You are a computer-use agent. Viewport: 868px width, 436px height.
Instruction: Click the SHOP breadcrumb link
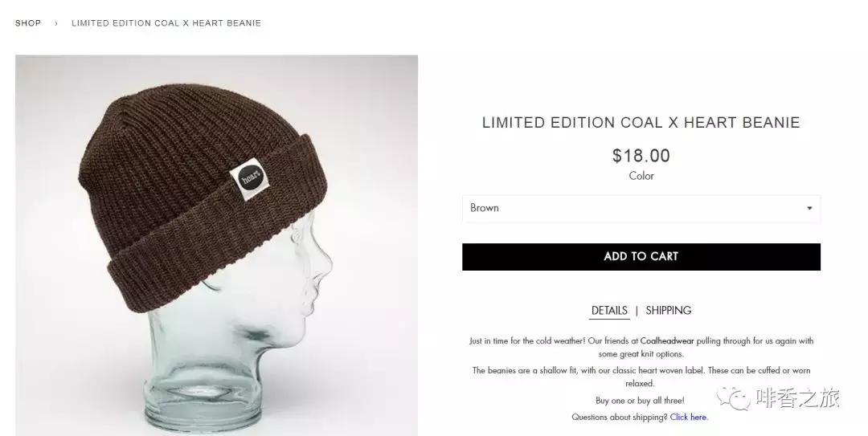pyautogui.click(x=28, y=23)
